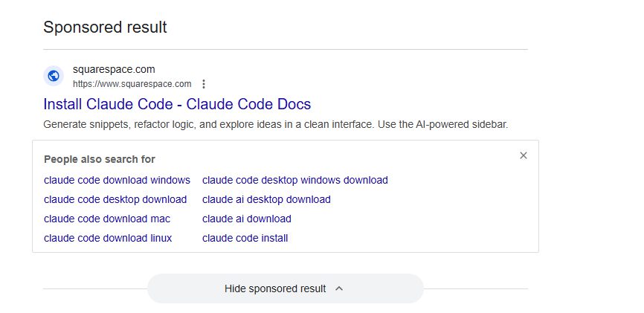Viewport: 644px width, 313px height.
Task: Search for claude code download windows
Action: (x=117, y=180)
